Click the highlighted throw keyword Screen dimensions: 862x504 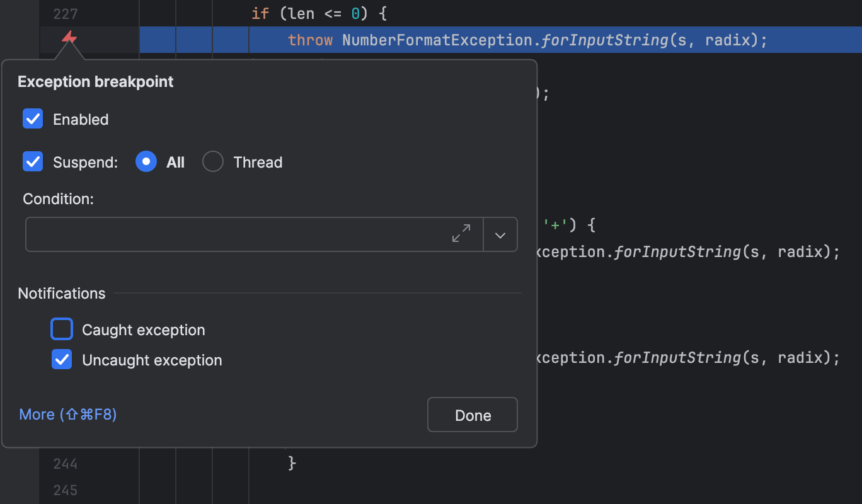[310, 40]
